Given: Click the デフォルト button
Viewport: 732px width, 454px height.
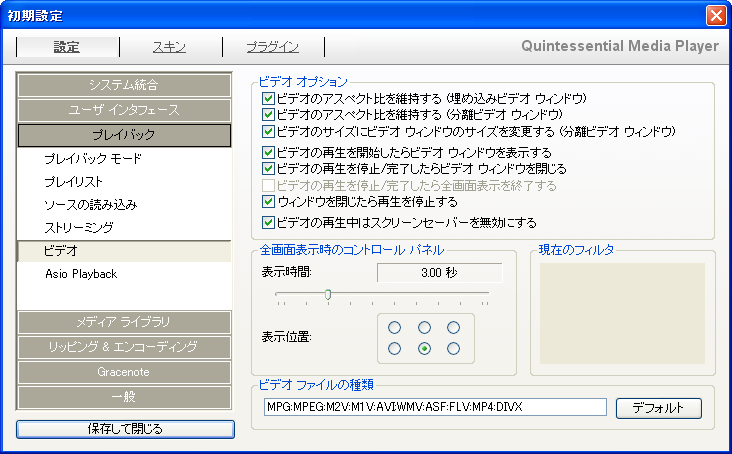Looking at the screenshot, I should pos(658,408).
